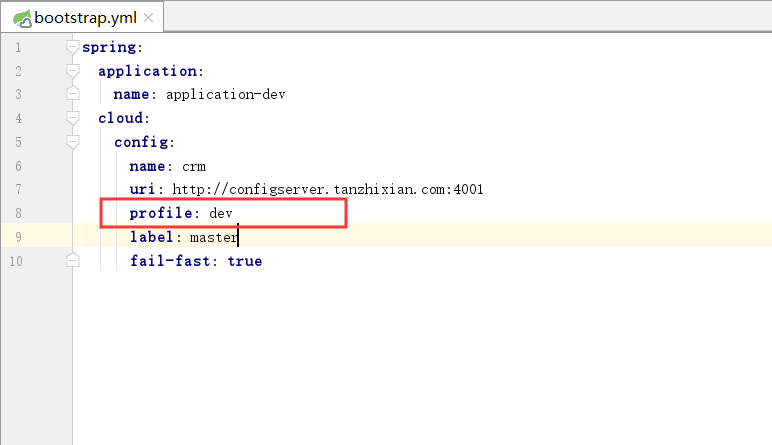Click line number 8 in gutter
This screenshot has width=772, height=445.
18,213
